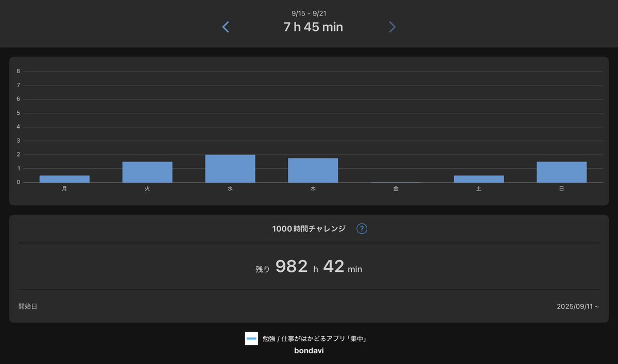The width and height of the screenshot is (618, 364).
Task: Select Sunday's (日) study bar
Action: pyautogui.click(x=561, y=171)
